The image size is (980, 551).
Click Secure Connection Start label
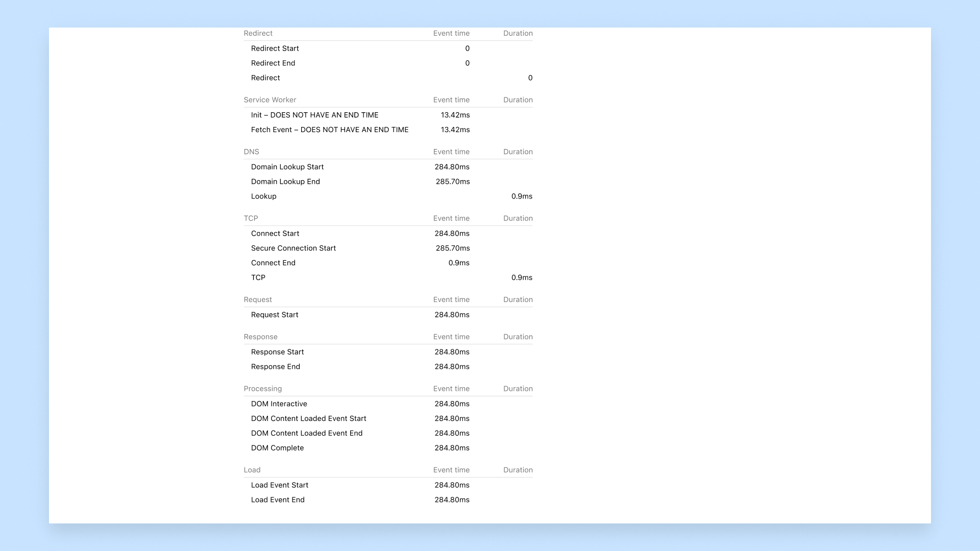click(293, 248)
